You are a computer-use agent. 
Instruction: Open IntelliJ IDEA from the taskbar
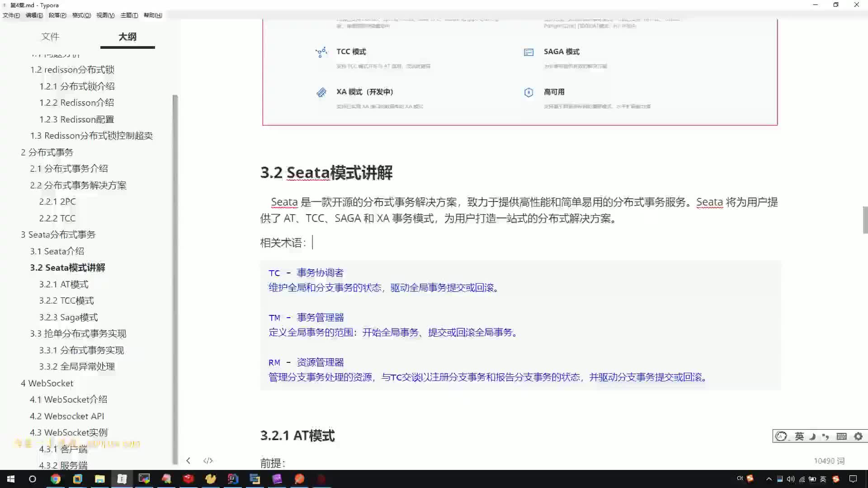point(233,479)
